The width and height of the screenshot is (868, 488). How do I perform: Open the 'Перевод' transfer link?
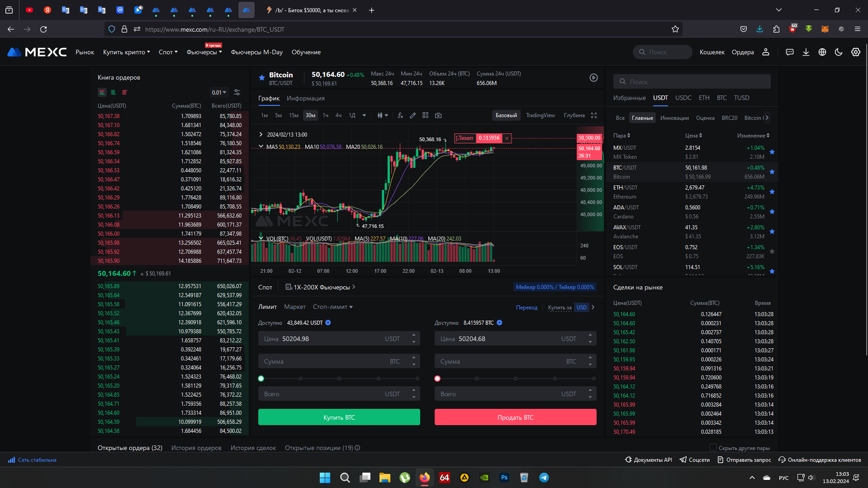tap(526, 308)
